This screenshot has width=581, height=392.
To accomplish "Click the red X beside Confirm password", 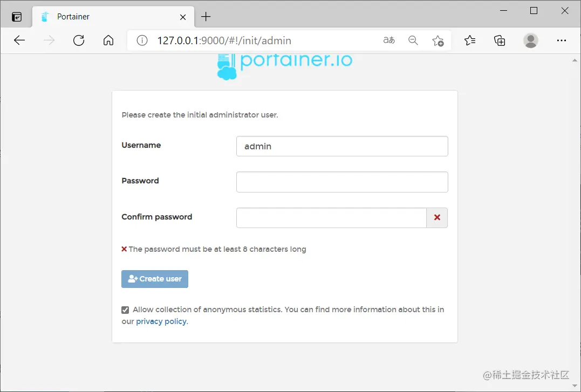I will point(437,217).
